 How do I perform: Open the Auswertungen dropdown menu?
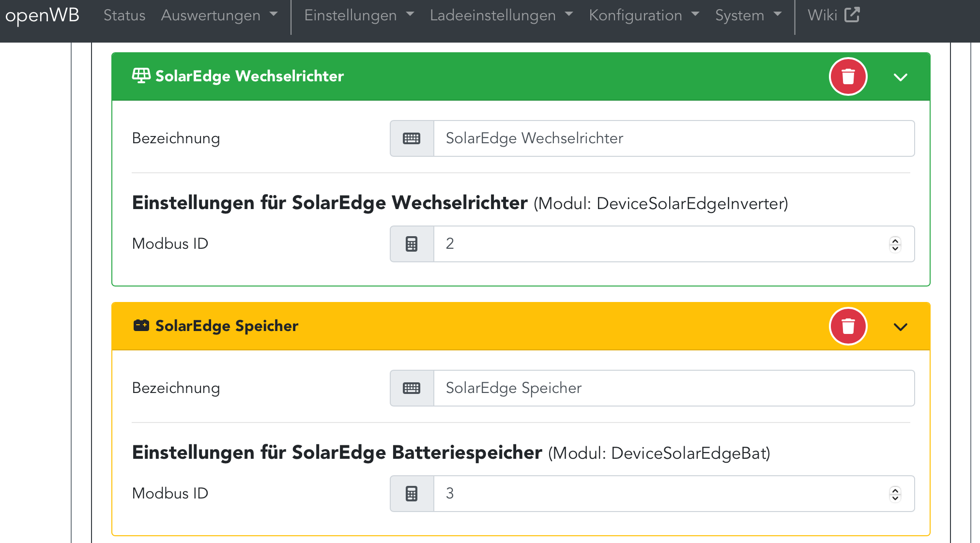219,15
